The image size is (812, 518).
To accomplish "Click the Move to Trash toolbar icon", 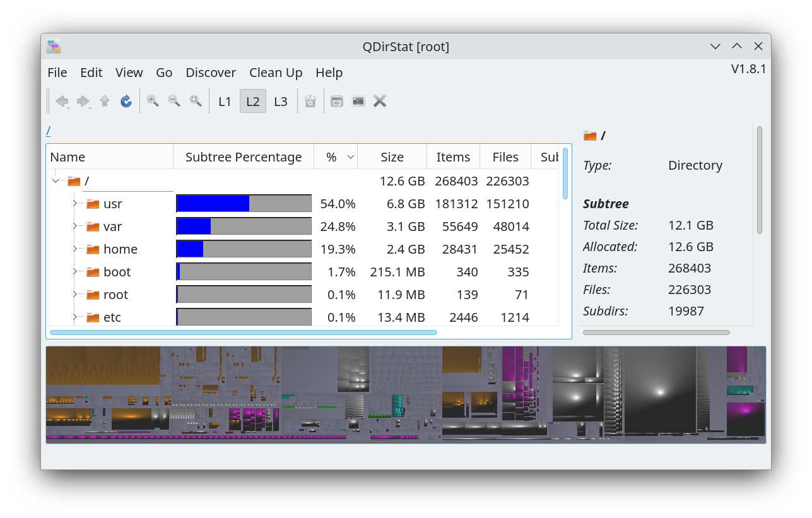I will click(x=310, y=101).
